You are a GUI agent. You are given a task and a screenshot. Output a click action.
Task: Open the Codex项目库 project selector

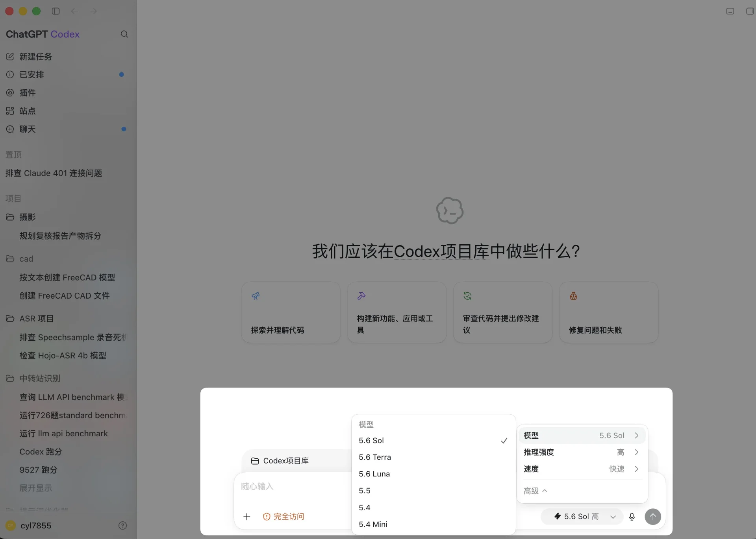(280, 461)
